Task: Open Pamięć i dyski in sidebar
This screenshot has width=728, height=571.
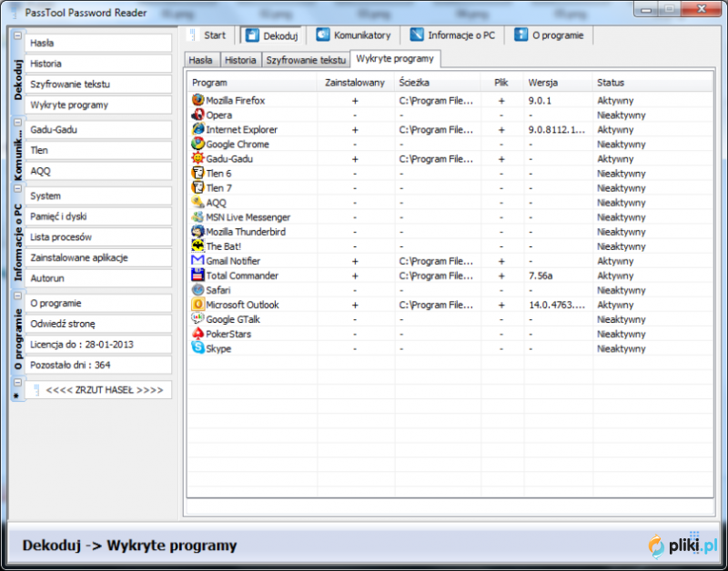Action: tap(98, 216)
